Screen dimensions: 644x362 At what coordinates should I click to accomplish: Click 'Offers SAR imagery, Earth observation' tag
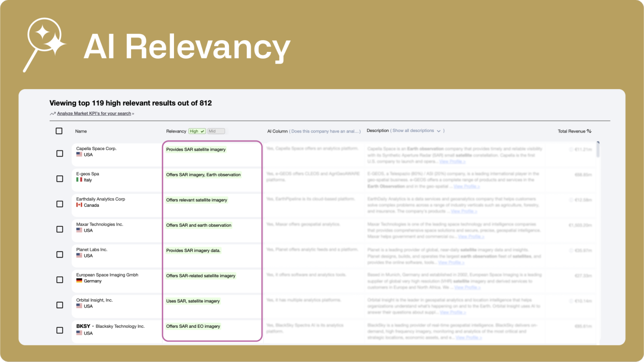coord(203,175)
